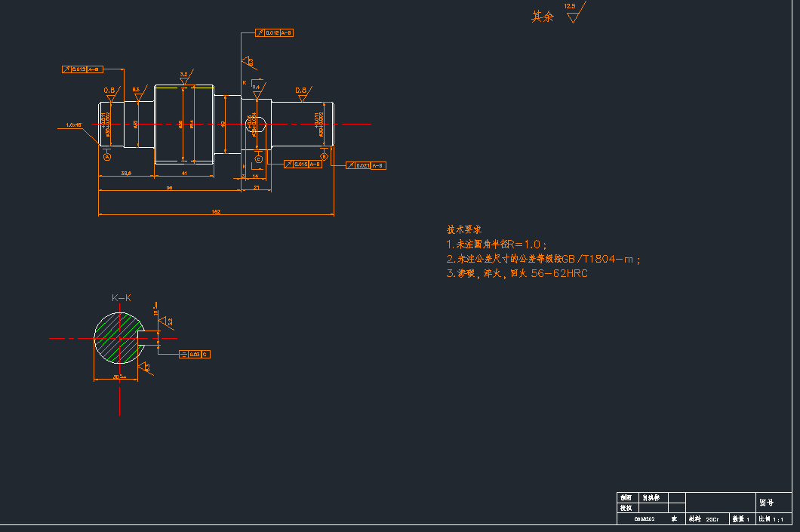Select the 38.6 length dimension

tap(126, 174)
